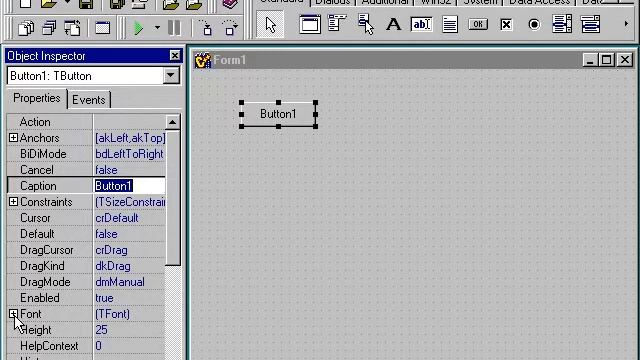
Task: Select the arrow pointer palette tool
Action: pyautogui.click(x=270, y=24)
